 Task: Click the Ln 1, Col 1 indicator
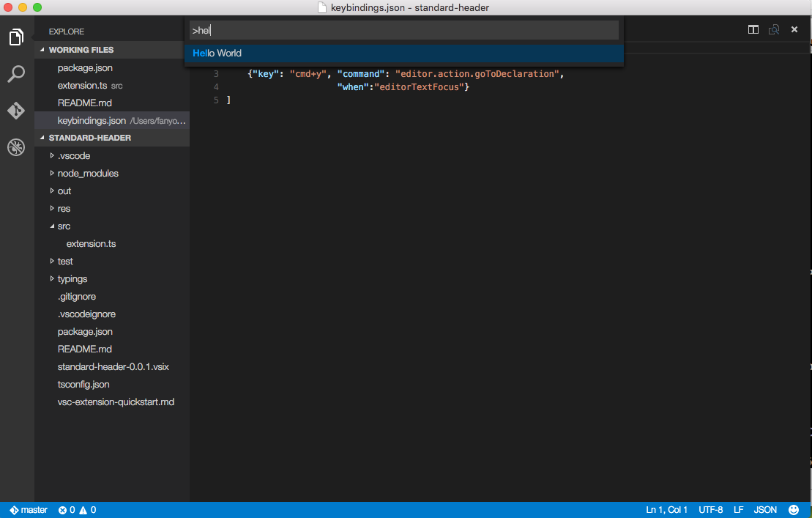click(x=666, y=510)
